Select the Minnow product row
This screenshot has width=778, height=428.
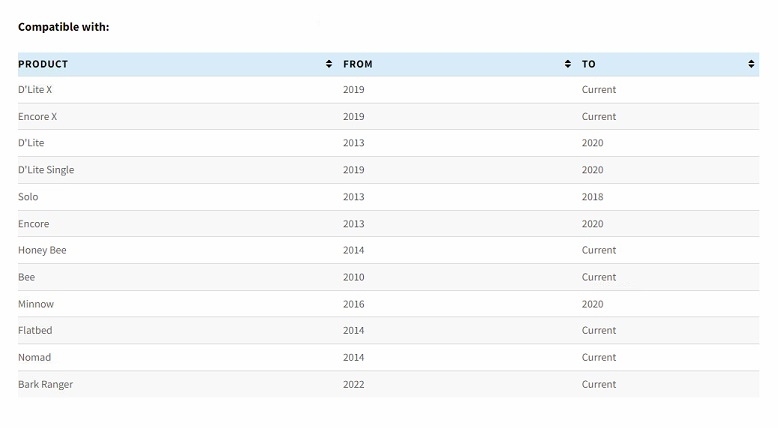[x=389, y=304]
